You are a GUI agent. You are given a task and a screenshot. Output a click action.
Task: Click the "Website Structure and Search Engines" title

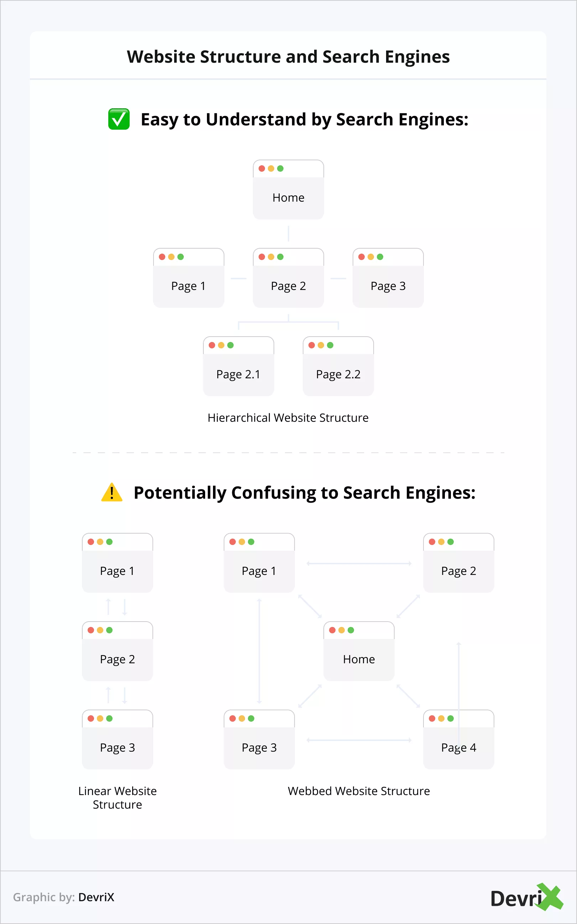coord(288,57)
